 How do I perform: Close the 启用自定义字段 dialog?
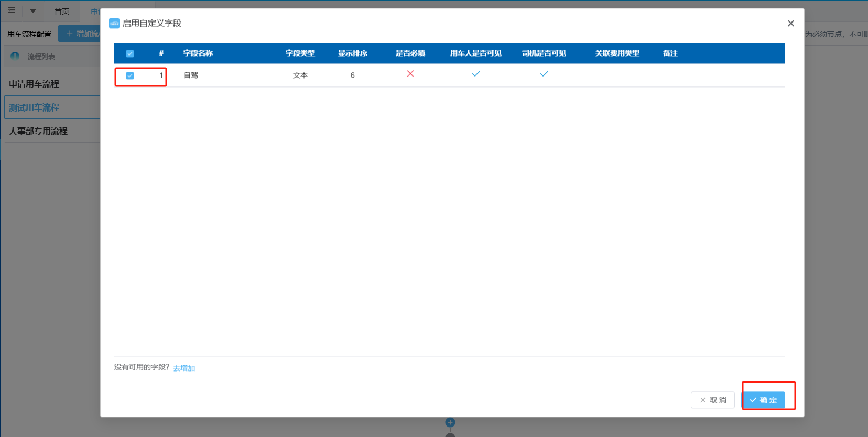pos(790,23)
